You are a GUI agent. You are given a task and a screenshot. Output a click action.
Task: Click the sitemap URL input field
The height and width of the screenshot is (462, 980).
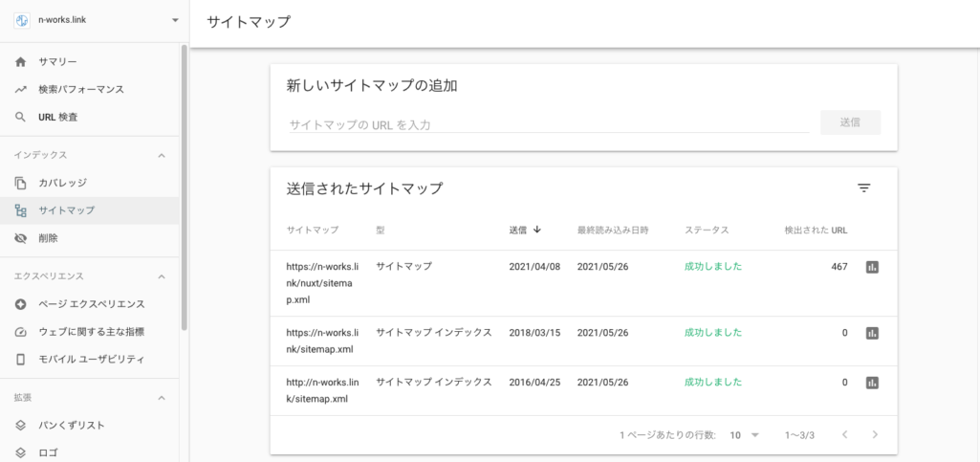(x=548, y=124)
